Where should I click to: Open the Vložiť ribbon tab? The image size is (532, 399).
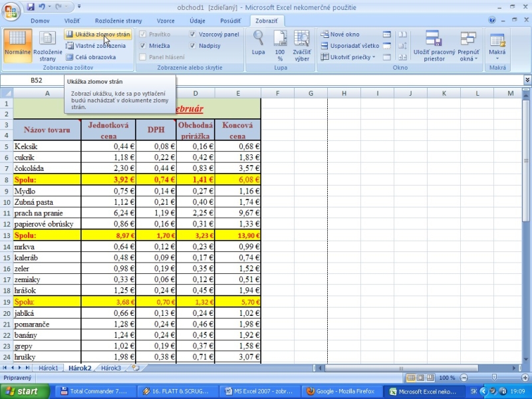click(x=72, y=21)
